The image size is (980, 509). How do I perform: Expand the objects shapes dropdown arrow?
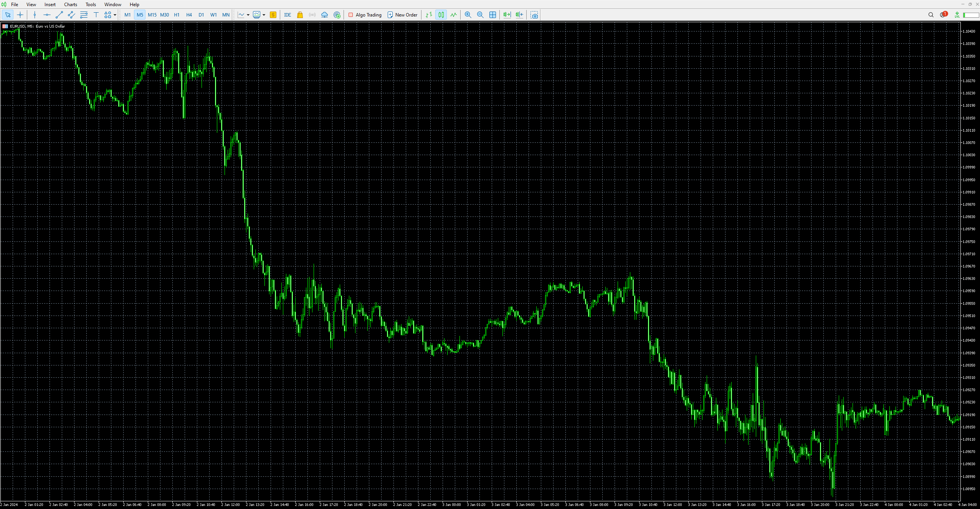click(x=115, y=15)
